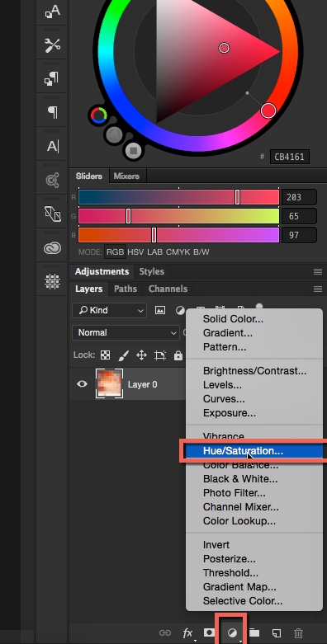327x644 pixels.
Task: Open the Creative Cloud Libraries panel icon
Action: (x=53, y=247)
